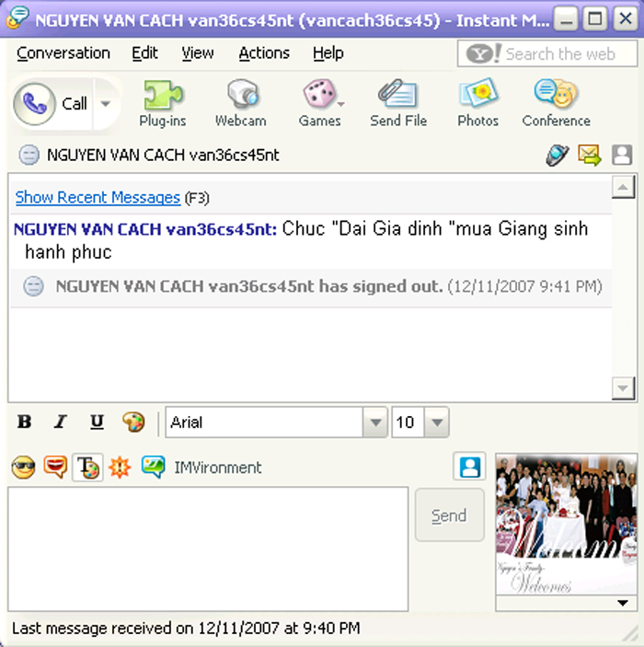This screenshot has height=647, width=644.
Task: Toggle Italic text formatting
Action: click(61, 422)
